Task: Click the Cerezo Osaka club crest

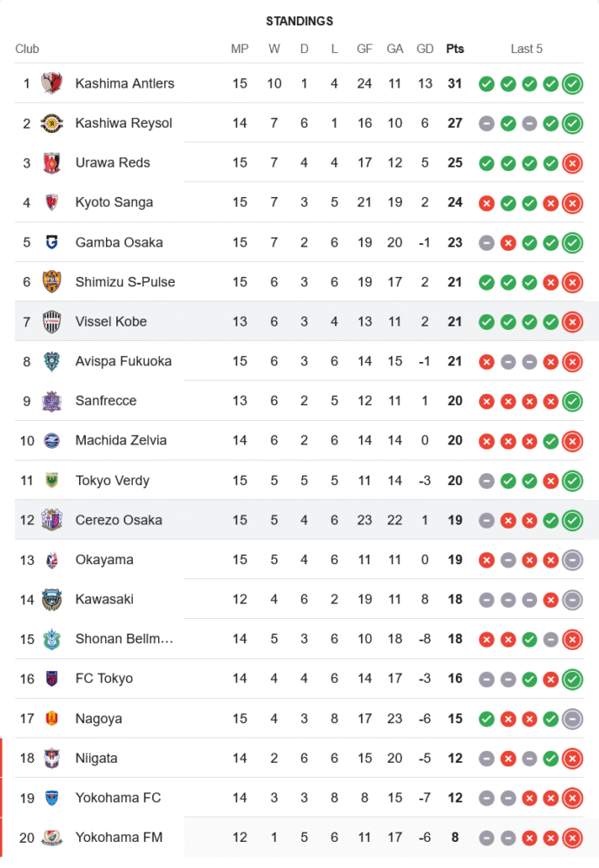Action: coord(51,520)
